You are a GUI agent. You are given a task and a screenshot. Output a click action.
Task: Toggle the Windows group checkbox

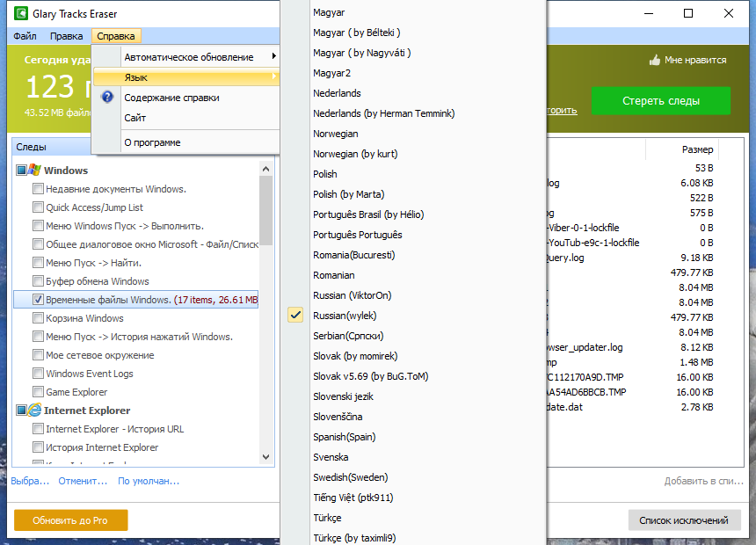point(21,171)
